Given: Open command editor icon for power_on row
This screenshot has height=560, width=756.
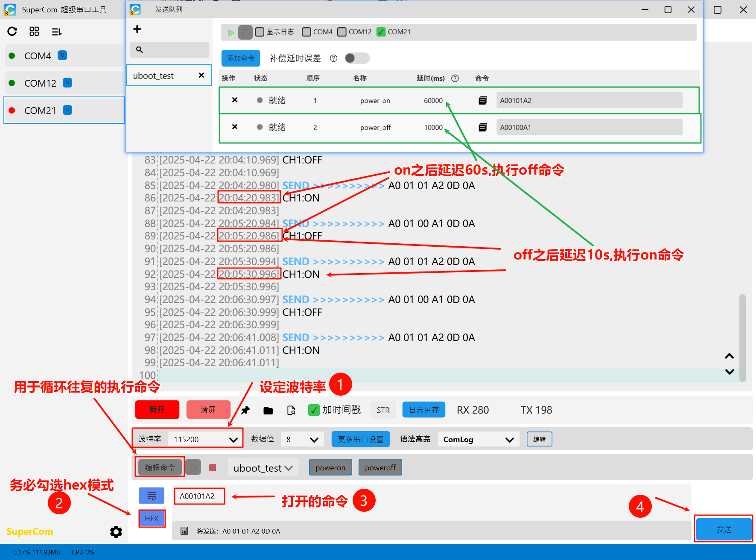Looking at the screenshot, I should [x=483, y=100].
